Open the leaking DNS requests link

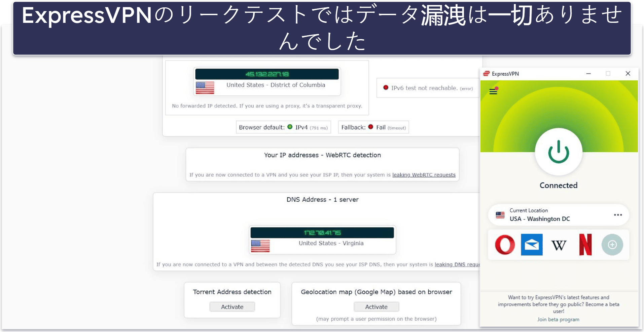457,264
